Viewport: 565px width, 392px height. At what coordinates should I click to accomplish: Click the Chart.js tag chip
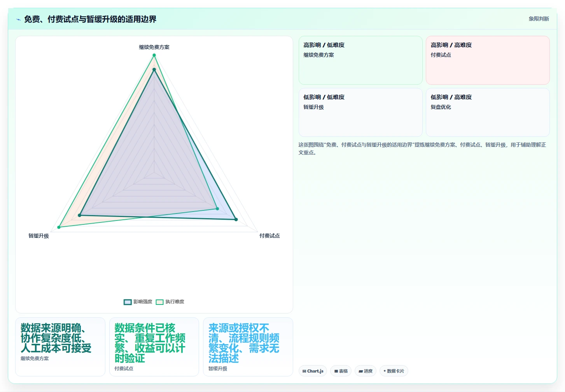coord(313,371)
